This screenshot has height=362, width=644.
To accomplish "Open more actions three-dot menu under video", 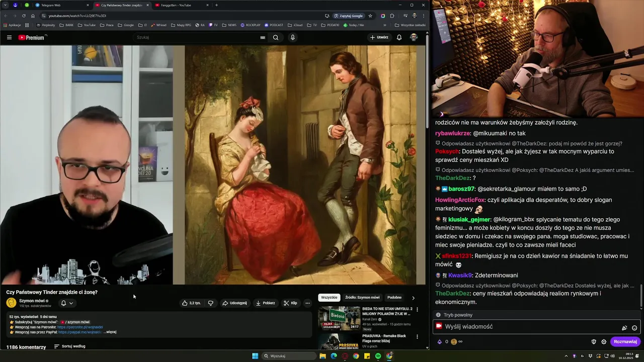I will [x=307, y=303].
